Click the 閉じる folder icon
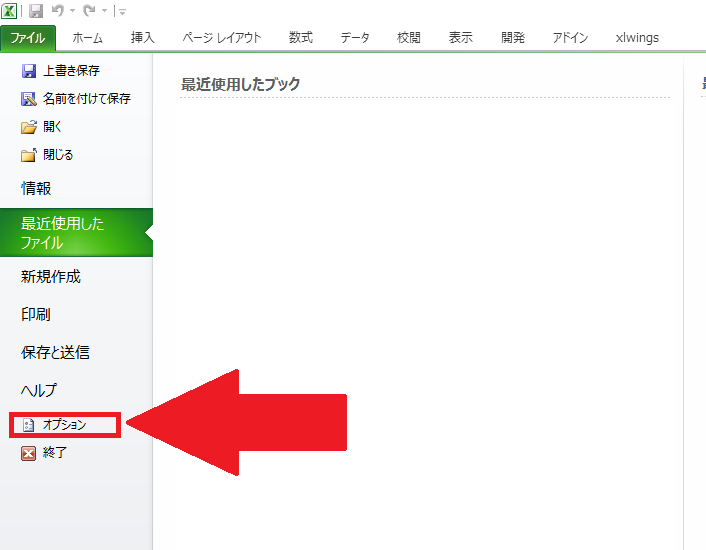Screen dimensions: 706x550 coord(28,155)
